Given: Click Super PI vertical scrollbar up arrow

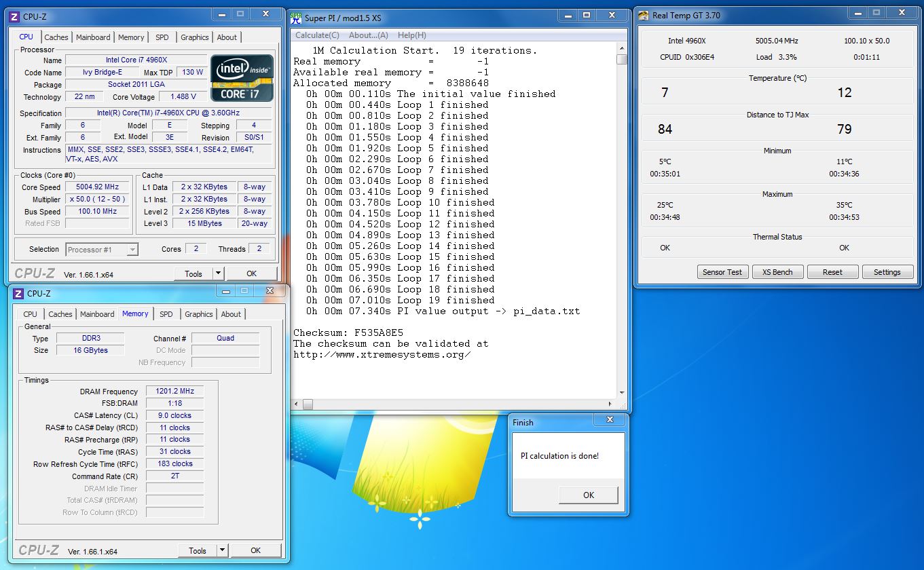Looking at the screenshot, I should pyautogui.click(x=622, y=47).
